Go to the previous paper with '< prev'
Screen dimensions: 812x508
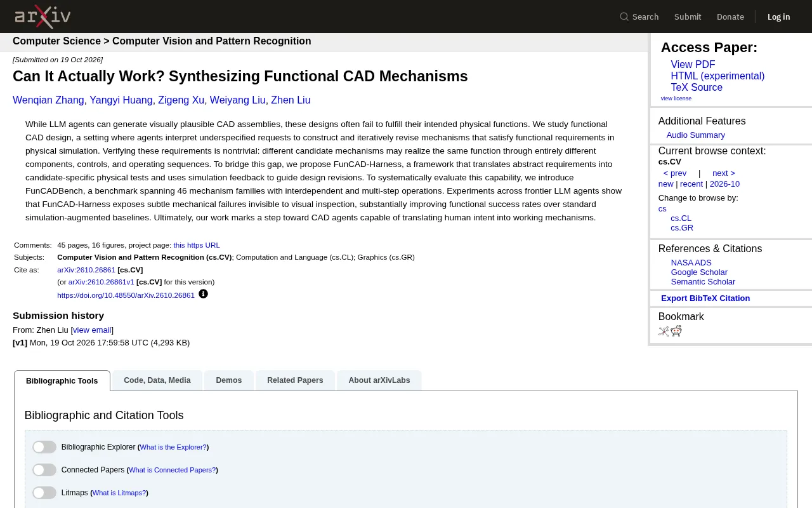point(675,173)
